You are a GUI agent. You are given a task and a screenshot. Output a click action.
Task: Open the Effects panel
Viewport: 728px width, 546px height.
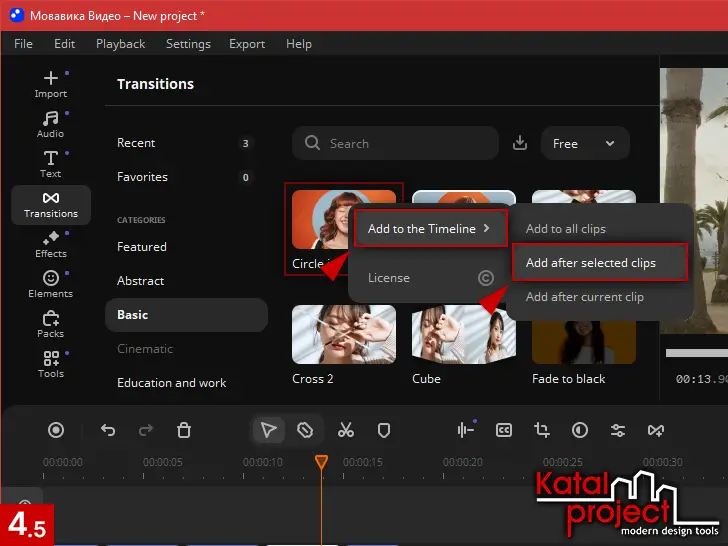[x=50, y=244]
